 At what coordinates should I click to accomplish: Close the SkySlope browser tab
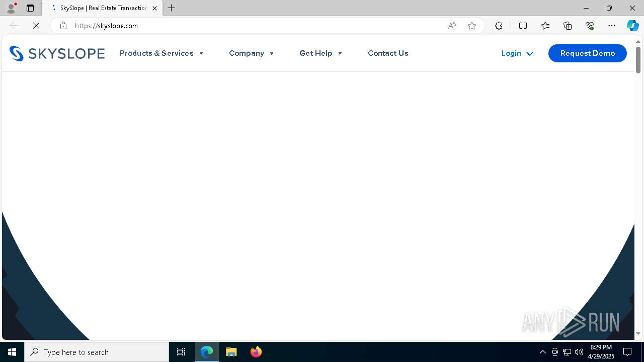(x=154, y=8)
